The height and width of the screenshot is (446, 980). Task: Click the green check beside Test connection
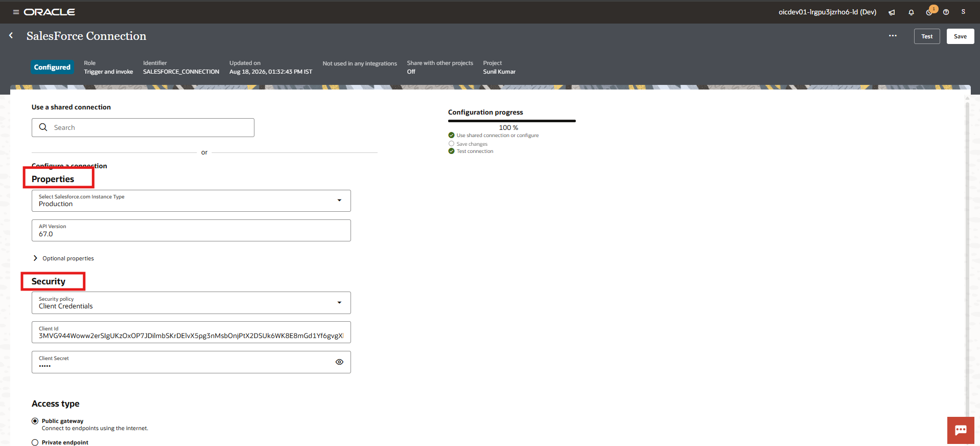(451, 151)
